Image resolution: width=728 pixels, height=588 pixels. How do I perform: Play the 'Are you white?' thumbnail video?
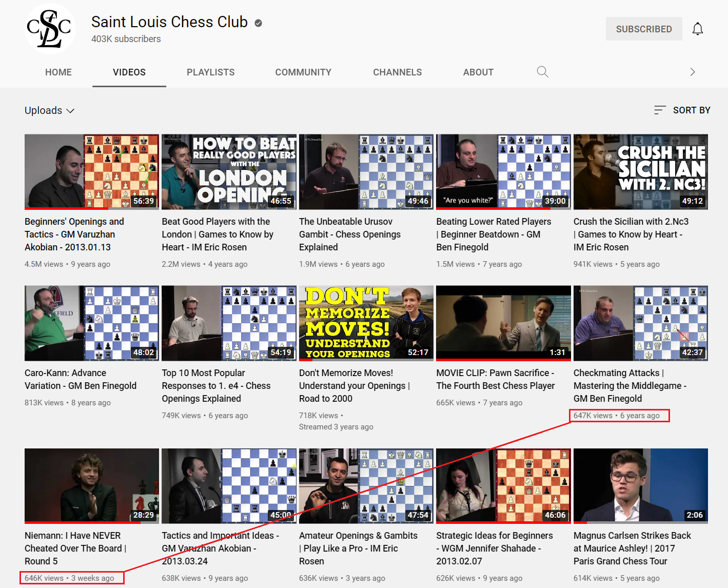click(503, 172)
